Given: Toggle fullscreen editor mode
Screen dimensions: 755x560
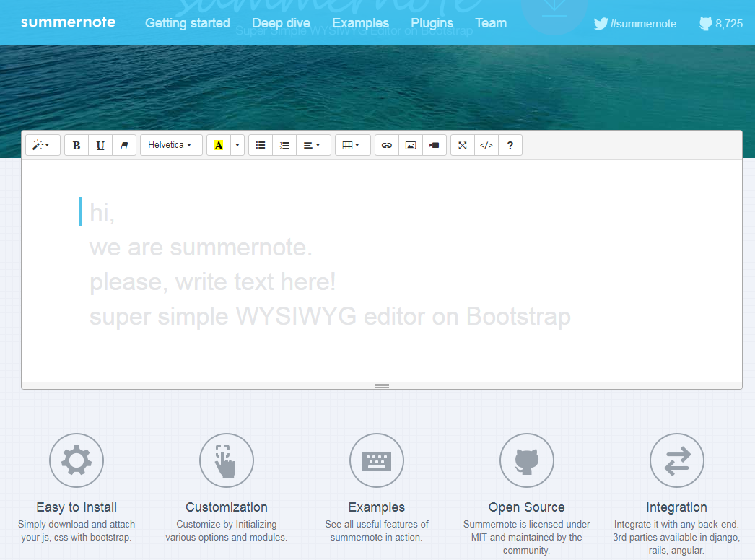Looking at the screenshot, I should pyautogui.click(x=462, y=145).
